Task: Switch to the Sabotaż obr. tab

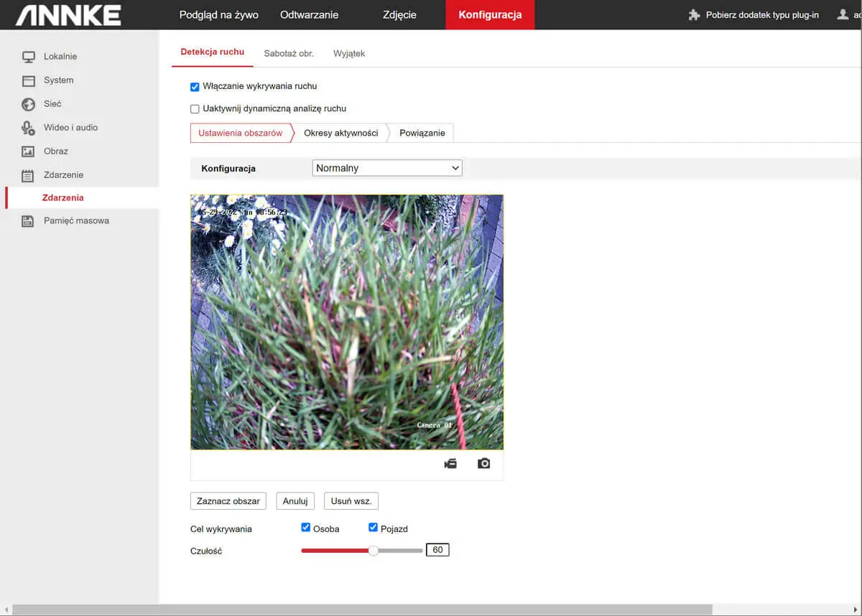Action: pos(289,53)
